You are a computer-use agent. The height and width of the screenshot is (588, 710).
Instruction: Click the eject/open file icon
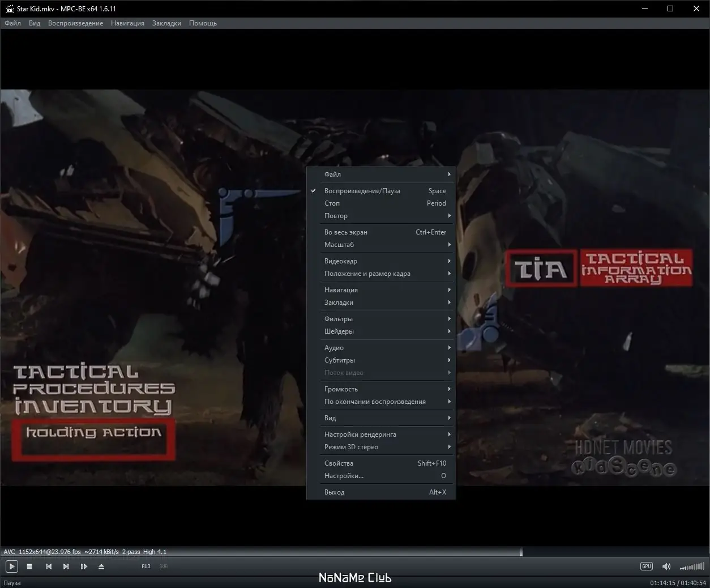101,566
